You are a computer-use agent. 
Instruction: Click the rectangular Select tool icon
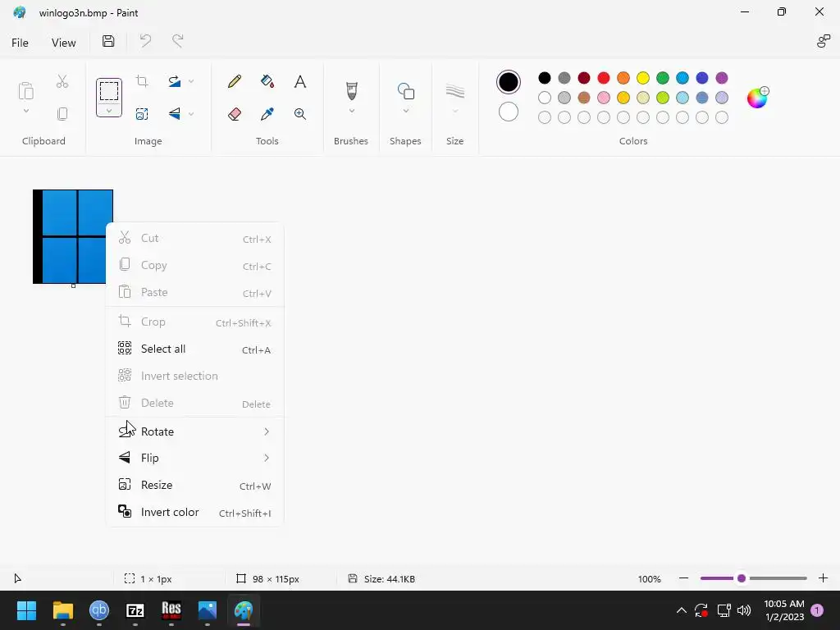tap(109, 91)
